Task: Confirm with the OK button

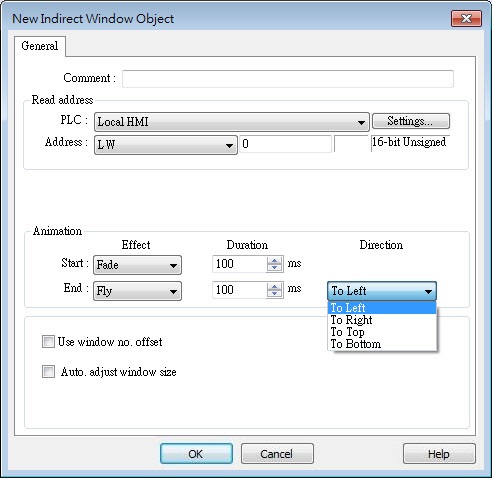Action: 196,454
